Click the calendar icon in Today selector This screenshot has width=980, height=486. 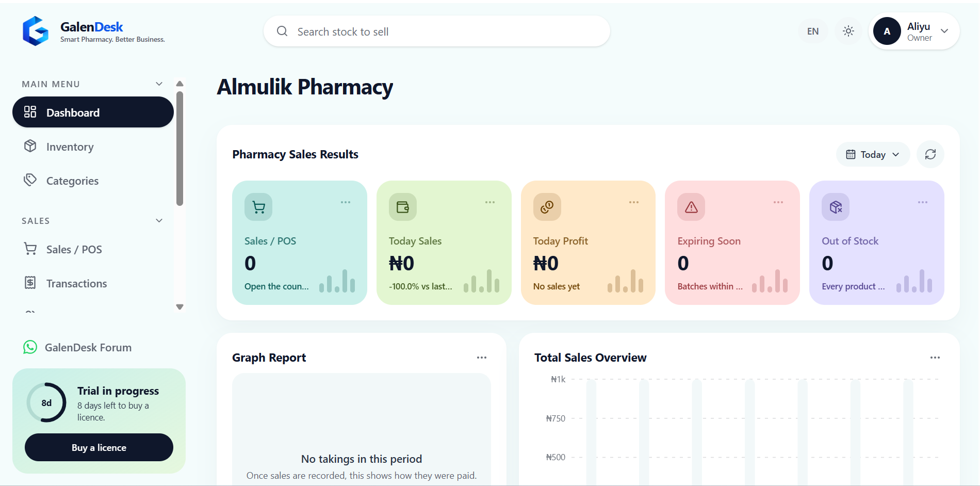[x=851, y=155]
